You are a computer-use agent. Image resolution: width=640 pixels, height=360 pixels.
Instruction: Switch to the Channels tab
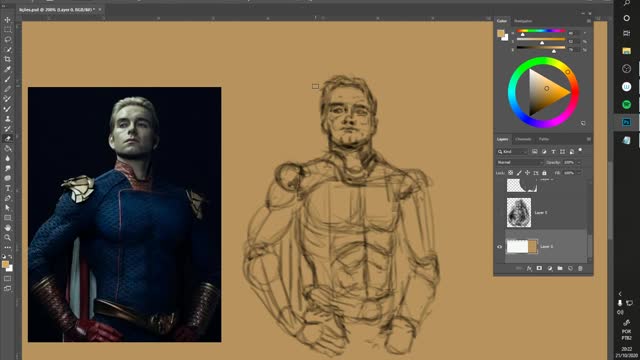click(x=523, y=139)
